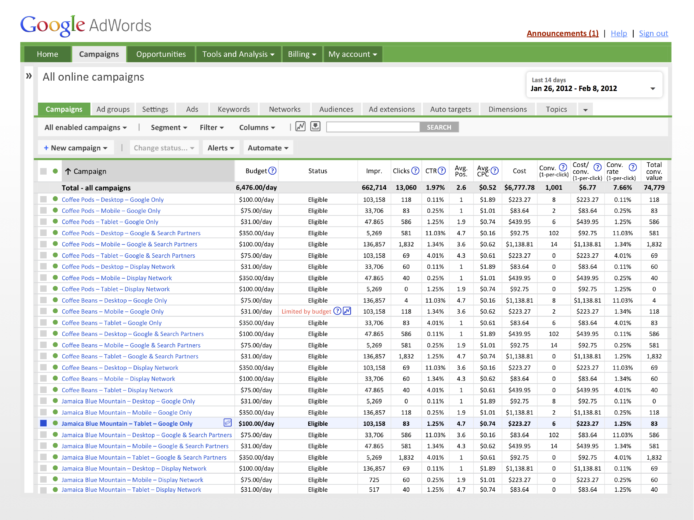Check Coffee Pods – Tablet – Google Only row
The image size is (694, 520).
[x=43, y=222]
